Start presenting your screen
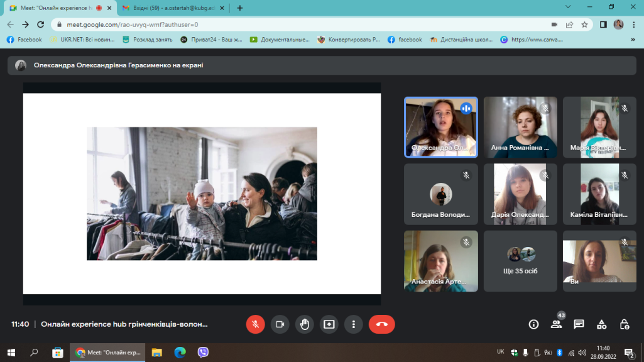Viewport: 644px width, 362px height. 329,324
